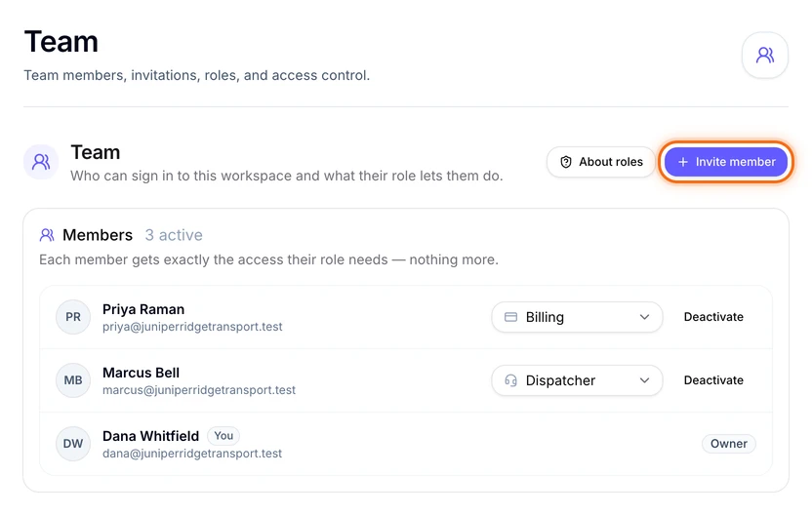Click the DW avatar for Dana Whitfield
Viewport: 812px width, 515px height.
pyautogui.click(x=73, y=444)
